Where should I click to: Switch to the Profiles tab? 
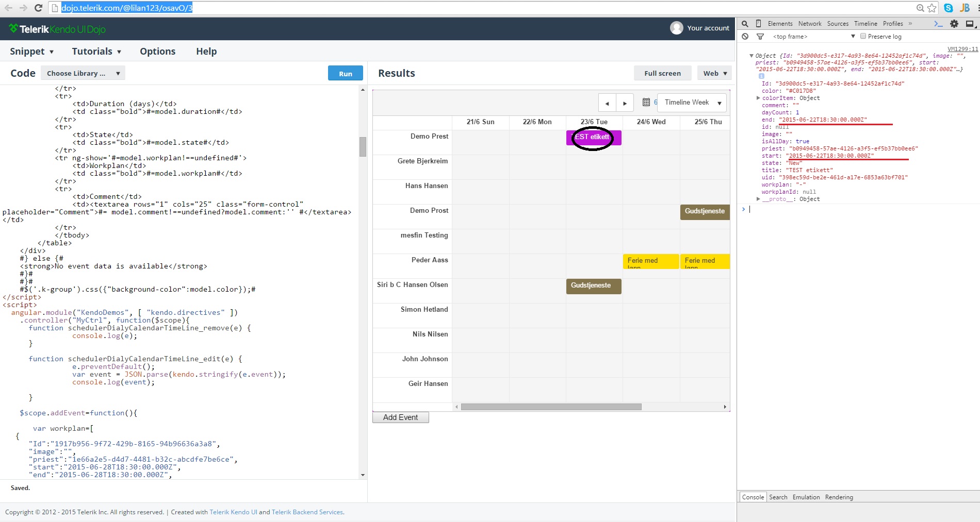(x=893, y=24)
